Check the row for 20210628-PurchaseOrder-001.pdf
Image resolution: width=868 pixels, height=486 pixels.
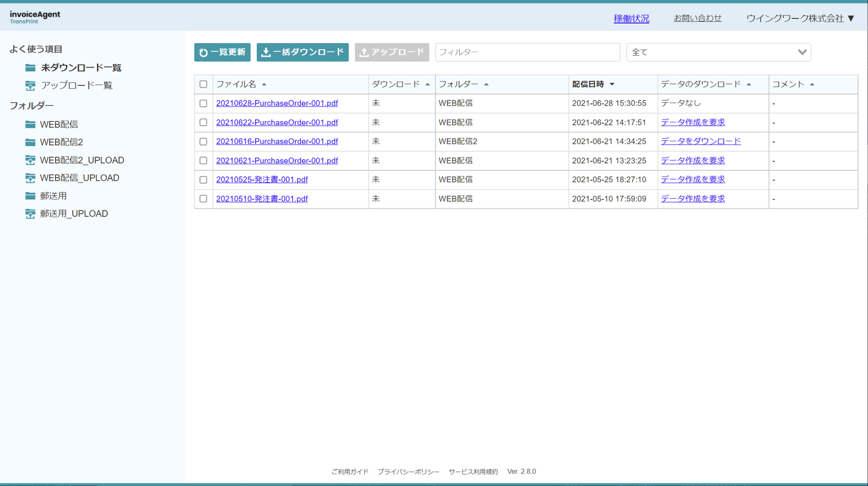coord(204,103)
